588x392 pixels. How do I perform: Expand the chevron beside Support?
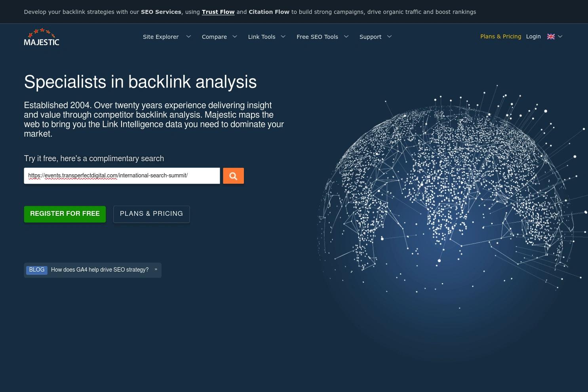[x=389, y=36]
